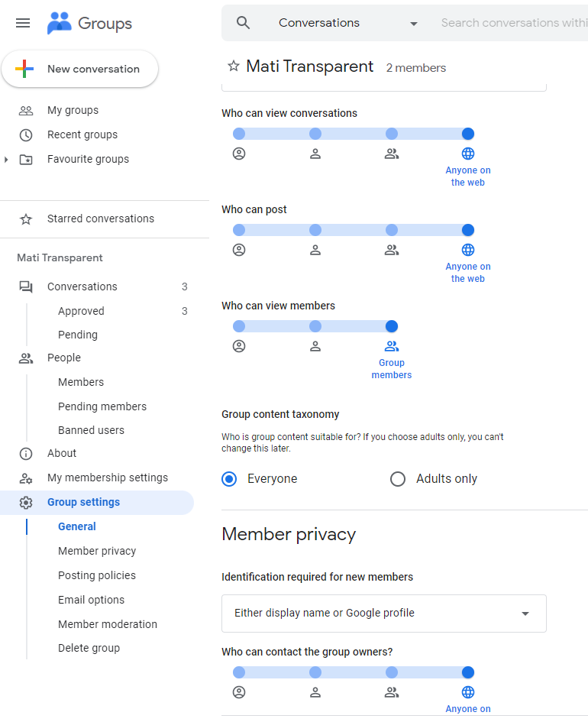
Task: Click the search conversations input field
Action: [513, 23]
